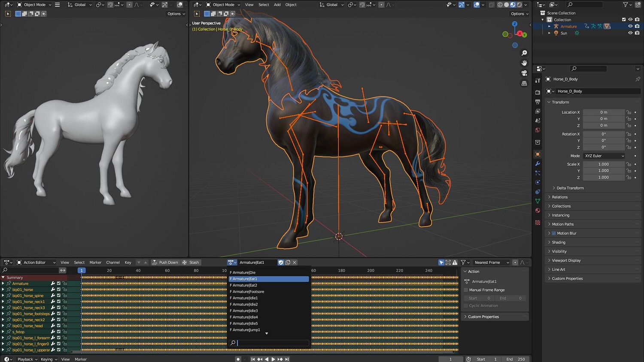Viewport: 644px width, 362px height.
Task: Click the pin icon next to Horse_D_Body
Action: tap(638, 79)
